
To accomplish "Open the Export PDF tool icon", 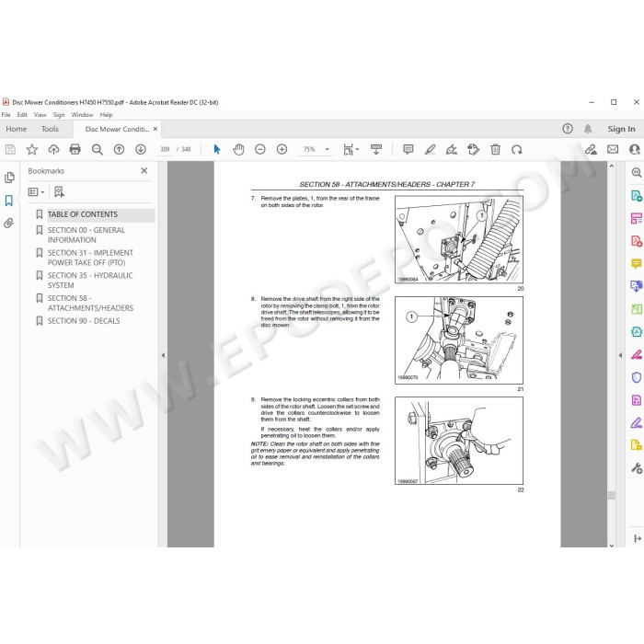I will 637,195.
